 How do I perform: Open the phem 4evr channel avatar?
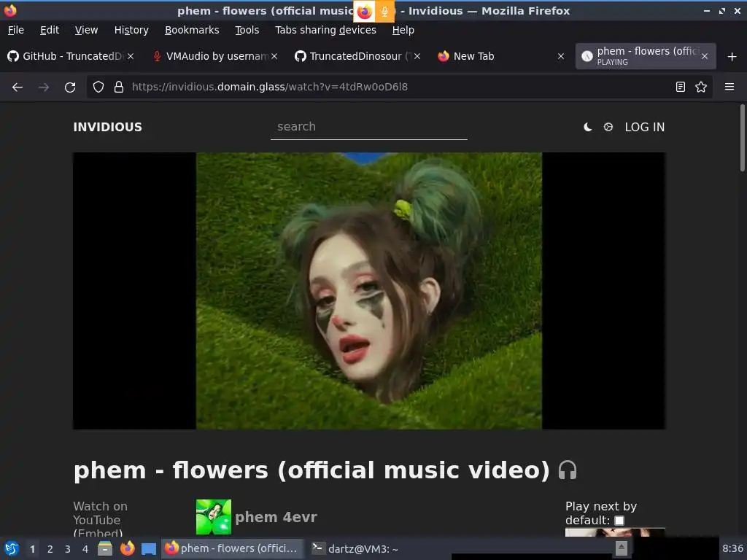(214, 517)
